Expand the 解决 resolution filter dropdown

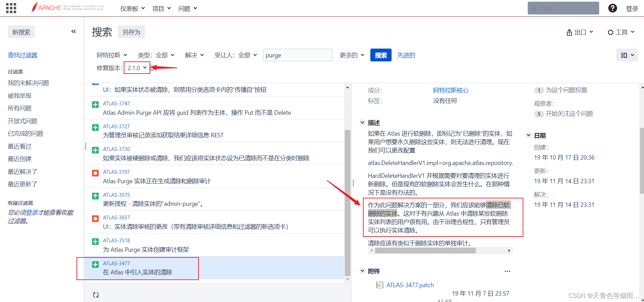[x=194, y=55]
